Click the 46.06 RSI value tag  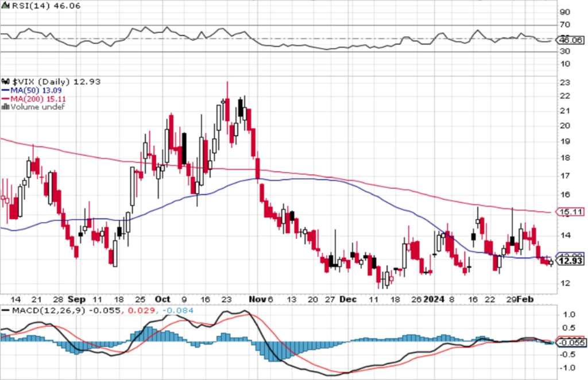pyautogui.click(x=570, y=40)
